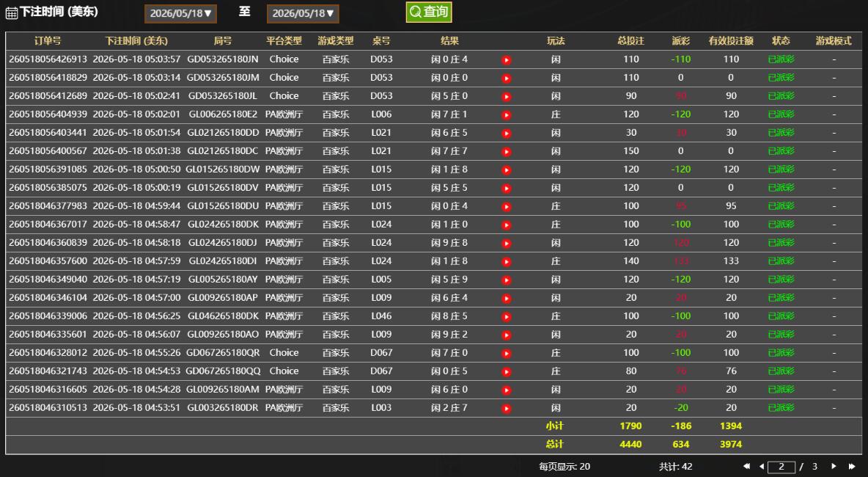Click the 总投注 column header

[631, 40]
